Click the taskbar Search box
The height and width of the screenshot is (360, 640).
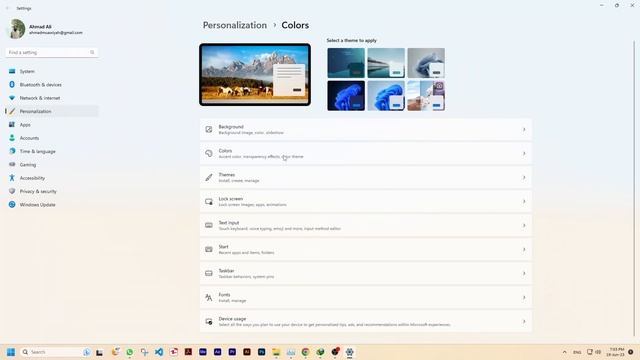pyautogui.click(x=55, y=352)
